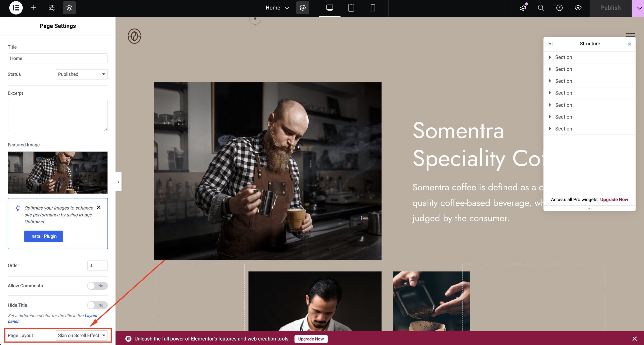The width and height of the screenshot is (644, 345).
Task: Click the site logo in canvas
Action: pyautogui.click(x=134, y=36)
